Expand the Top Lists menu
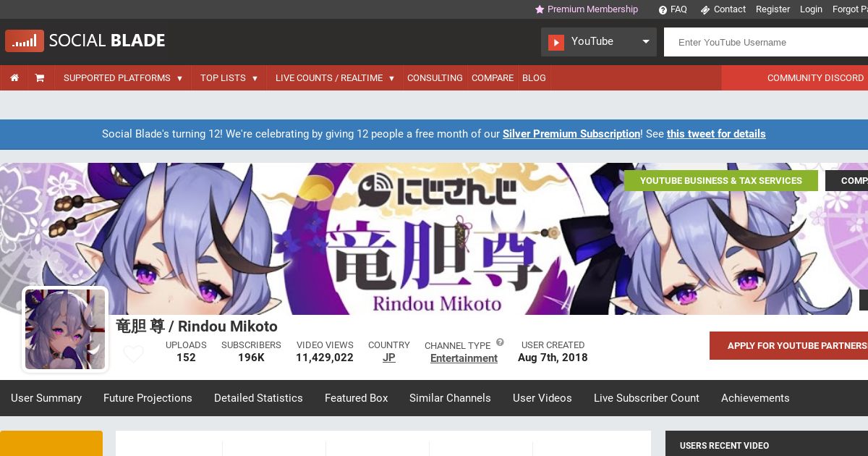 click(x=229, y=77)
